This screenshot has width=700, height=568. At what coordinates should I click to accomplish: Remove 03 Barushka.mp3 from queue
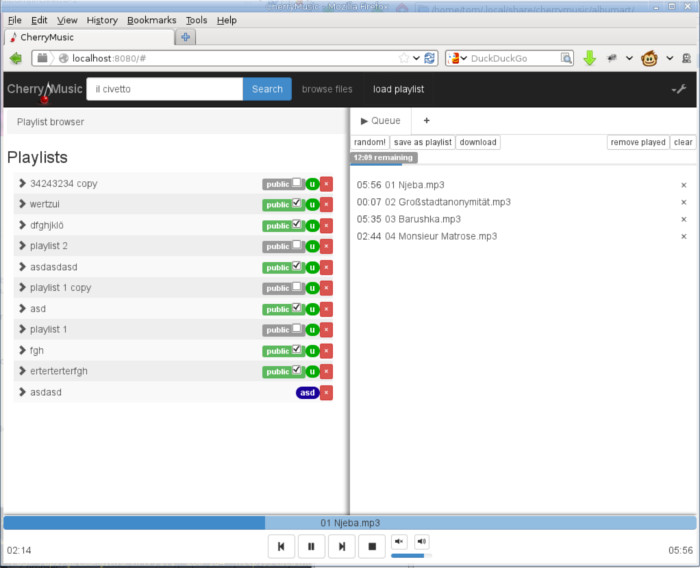point(684,219)
